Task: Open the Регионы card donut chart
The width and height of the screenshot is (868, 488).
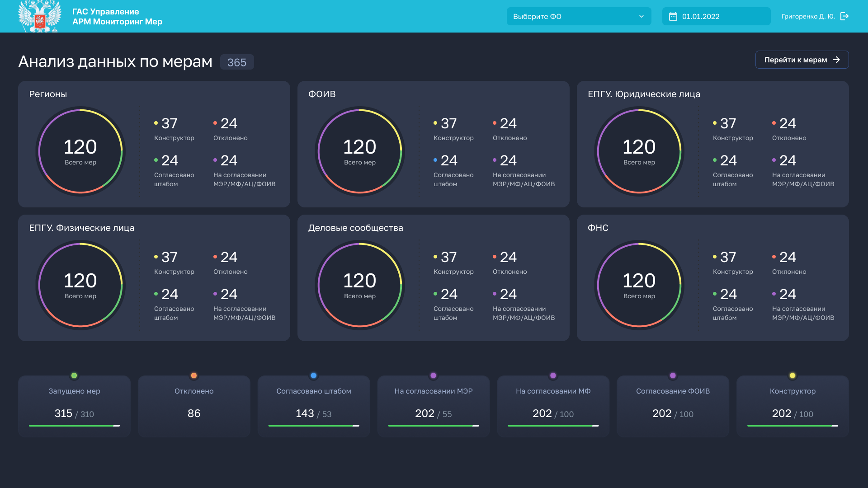Action: tap(80, 151)
